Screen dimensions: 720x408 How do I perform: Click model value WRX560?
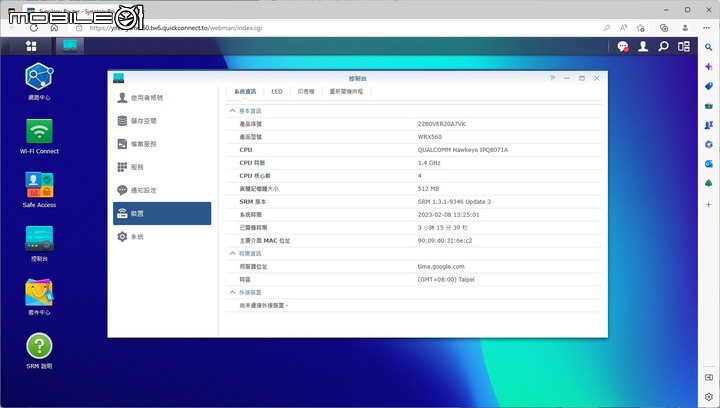[430, 137]
